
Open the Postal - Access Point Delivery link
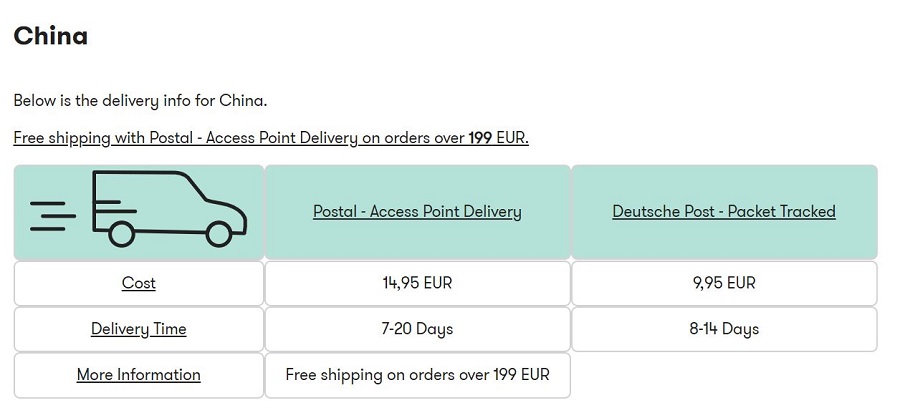tap(417, 212)
